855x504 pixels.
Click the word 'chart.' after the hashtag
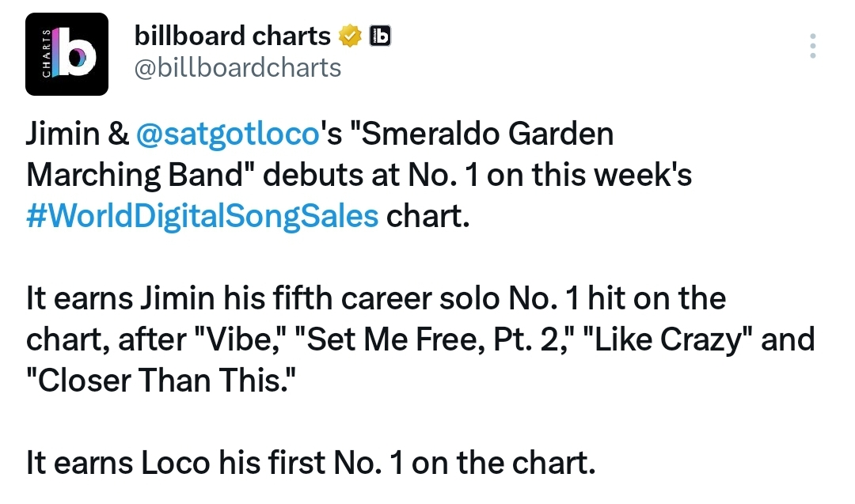[x=428, y=216]
